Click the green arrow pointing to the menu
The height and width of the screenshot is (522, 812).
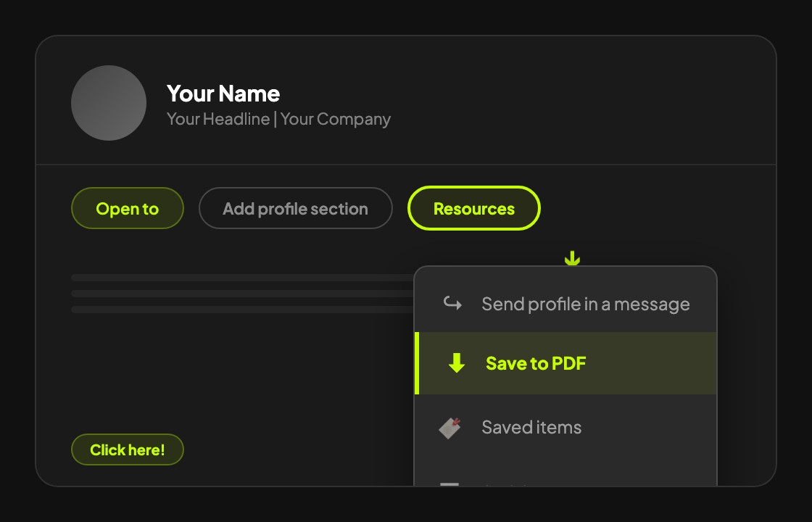pos(573,257)
